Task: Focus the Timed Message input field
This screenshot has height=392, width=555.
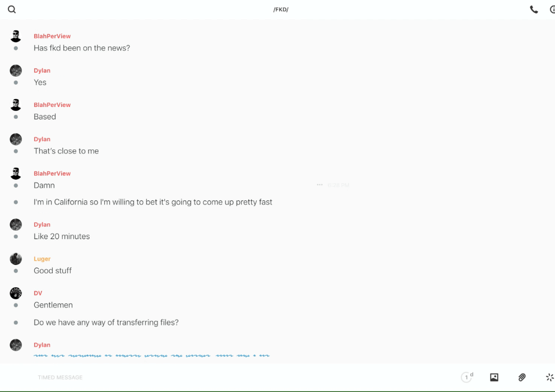Action: 224,377
